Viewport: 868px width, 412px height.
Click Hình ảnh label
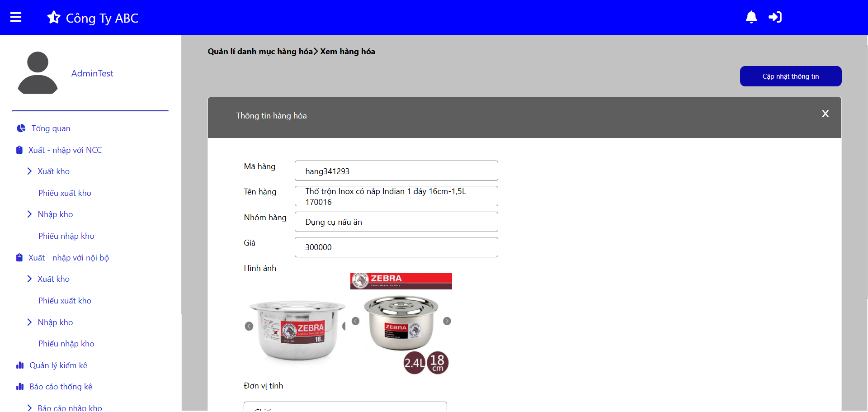(x=260, y=268)
